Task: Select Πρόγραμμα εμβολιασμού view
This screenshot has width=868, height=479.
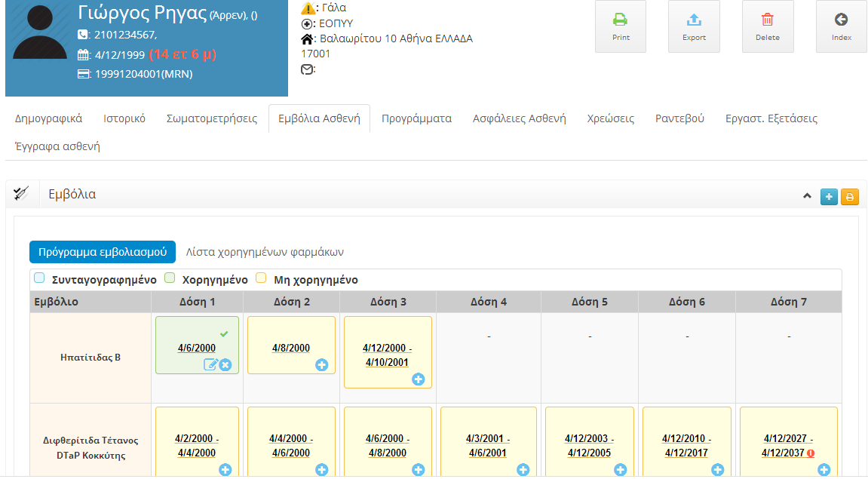Action: coord(103,252)
